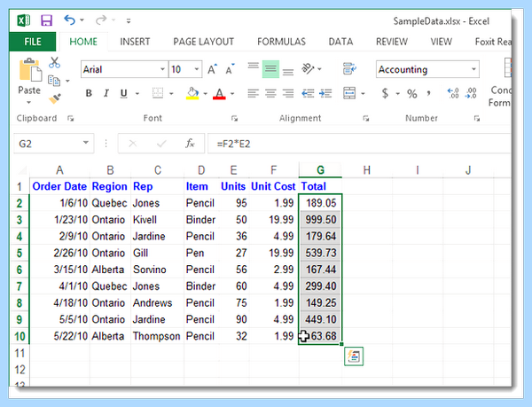Click the Excel application logo icon

(x=24, y=20)
